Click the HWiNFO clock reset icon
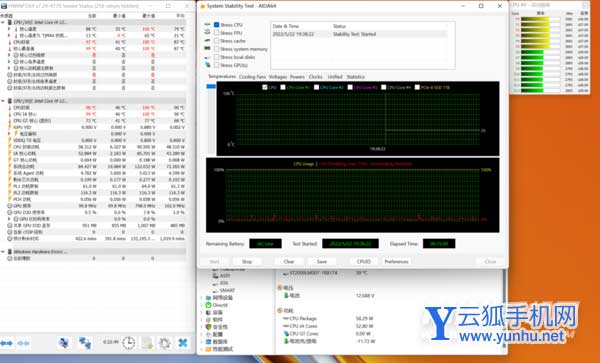Viewport: 600px width, 363px height. coord(129,343)
